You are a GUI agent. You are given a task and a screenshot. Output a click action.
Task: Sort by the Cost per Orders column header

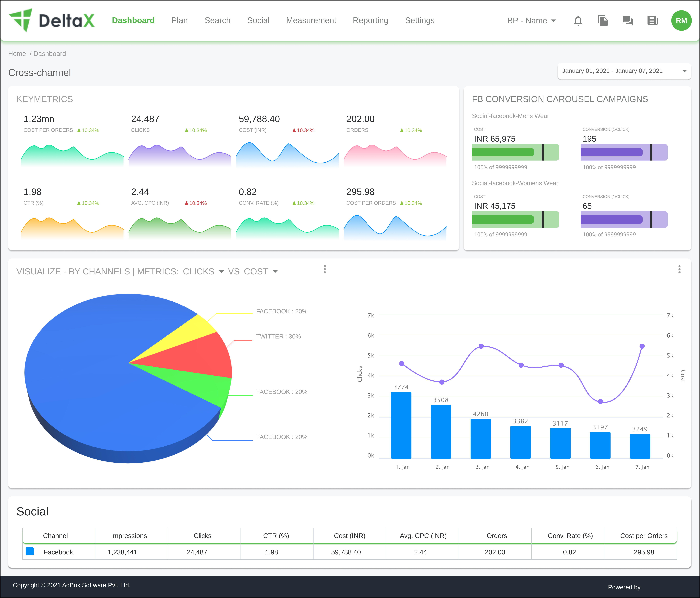644,536
